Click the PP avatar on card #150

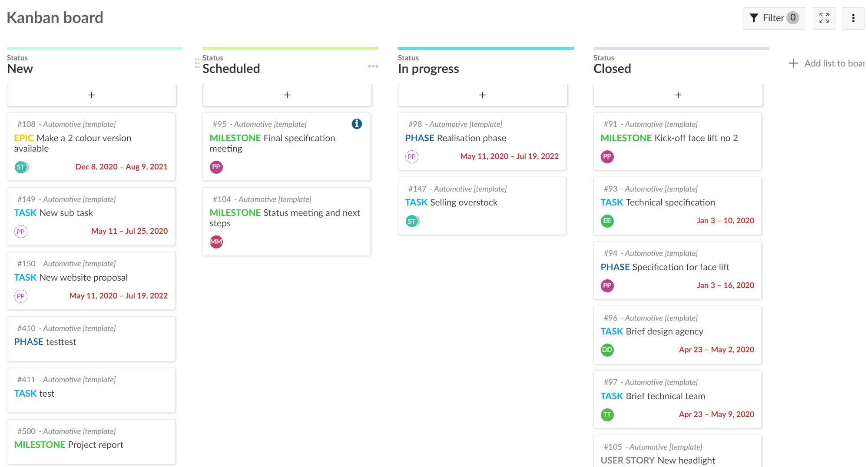pyautogui.click(x=21, y=296)
